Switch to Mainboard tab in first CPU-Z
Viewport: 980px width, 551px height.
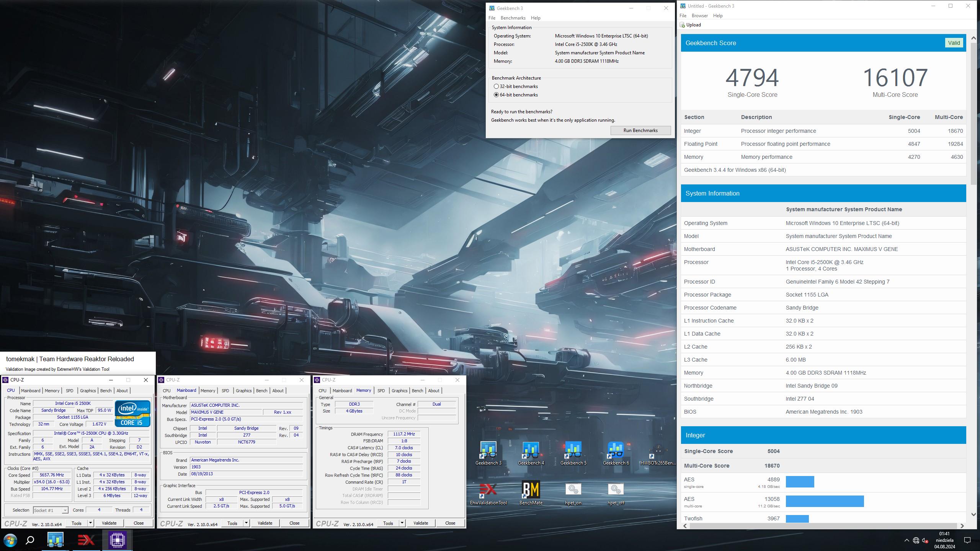(31, 391)
